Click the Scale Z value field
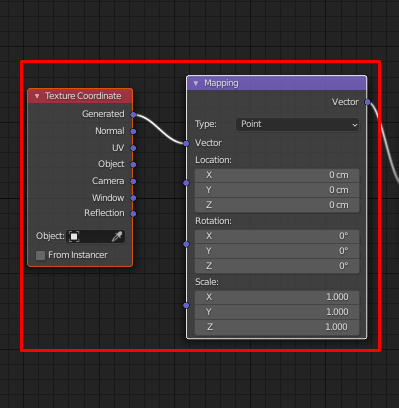The image size is (399, 408). click(x=277, y=327)
